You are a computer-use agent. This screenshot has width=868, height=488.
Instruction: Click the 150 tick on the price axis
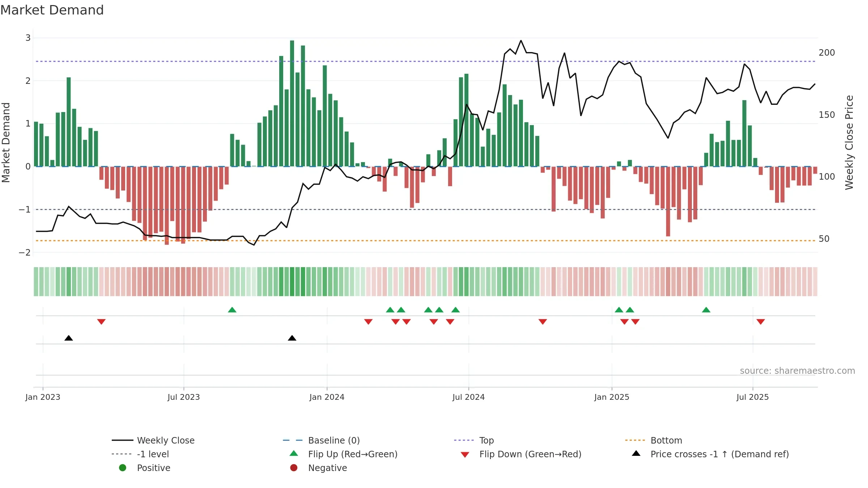coord(827,115)
